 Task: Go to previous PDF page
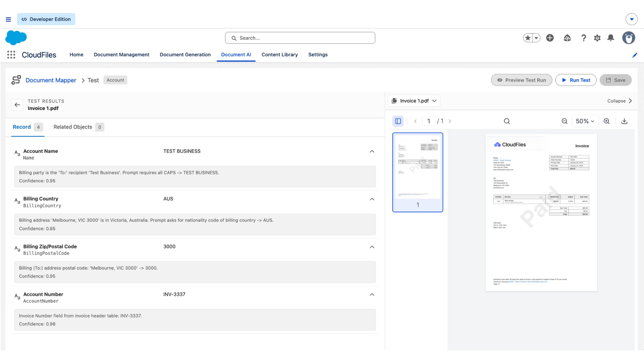415,121
